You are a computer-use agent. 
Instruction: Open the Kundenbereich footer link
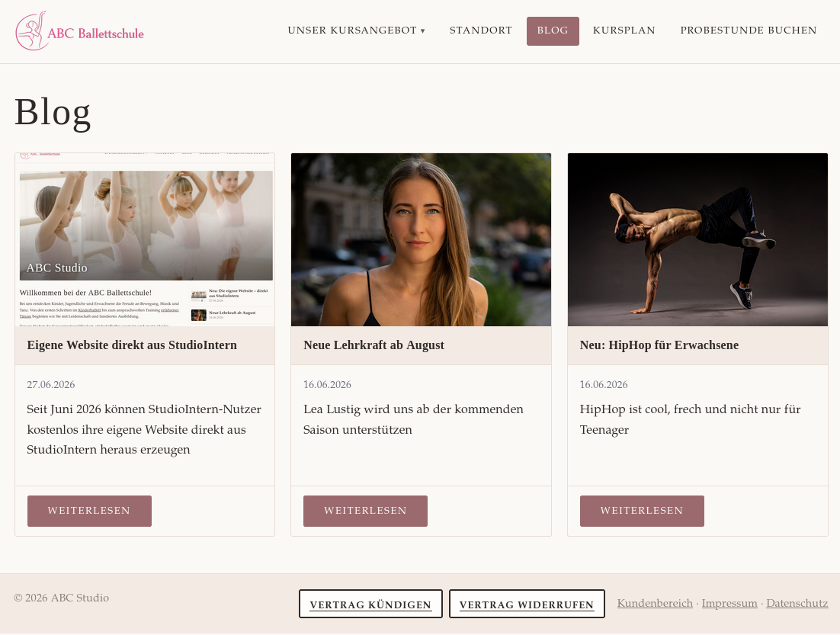(x=655, y=604)
